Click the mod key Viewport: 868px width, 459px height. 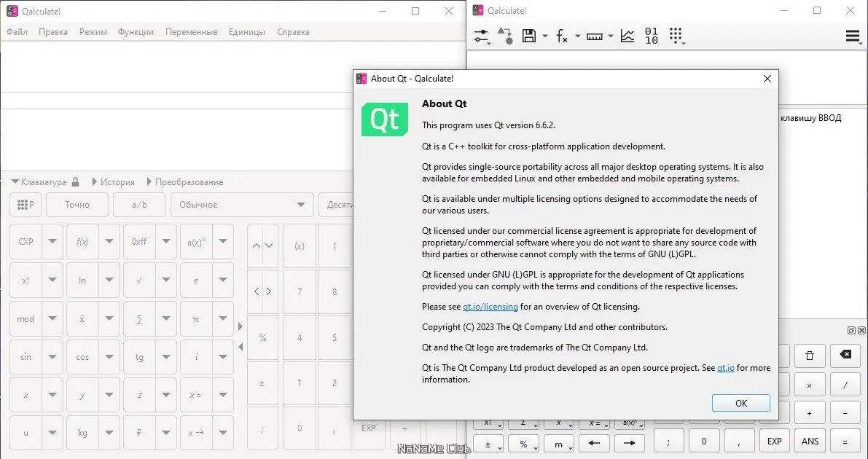[26, 319]
